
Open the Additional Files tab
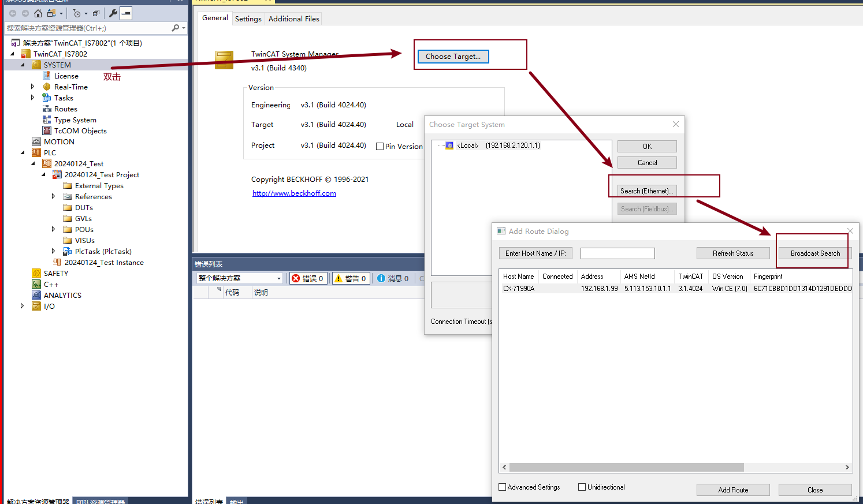[x=293, y=19]
